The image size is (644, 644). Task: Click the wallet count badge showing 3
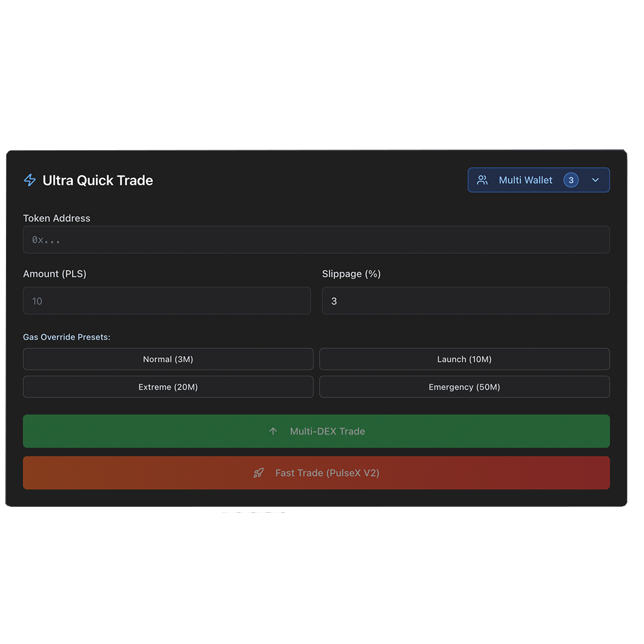(571, 180)
